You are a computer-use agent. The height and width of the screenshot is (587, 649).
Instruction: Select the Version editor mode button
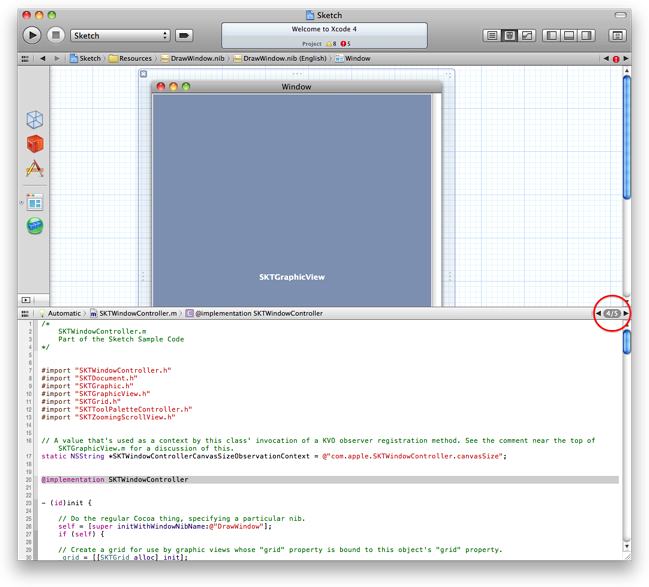pos(526,35)
